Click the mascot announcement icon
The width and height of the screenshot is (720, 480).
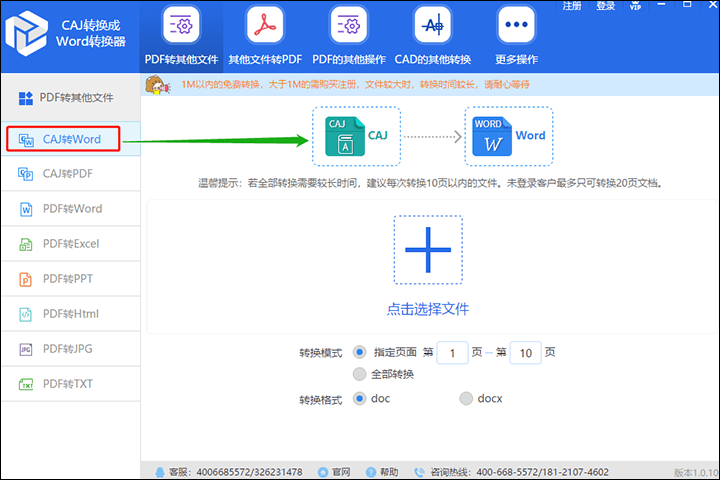(158, 85)
